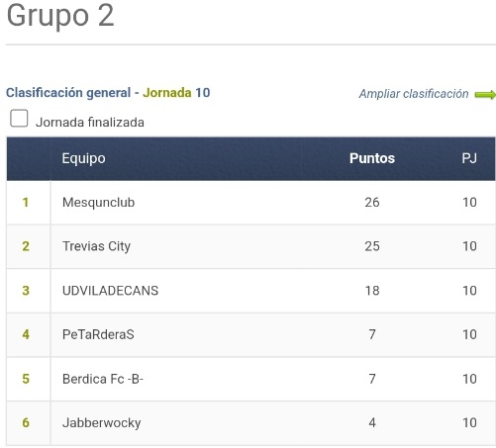
Task: Click Jabberwocky's 4 points value
Action: tap(372, 423)
